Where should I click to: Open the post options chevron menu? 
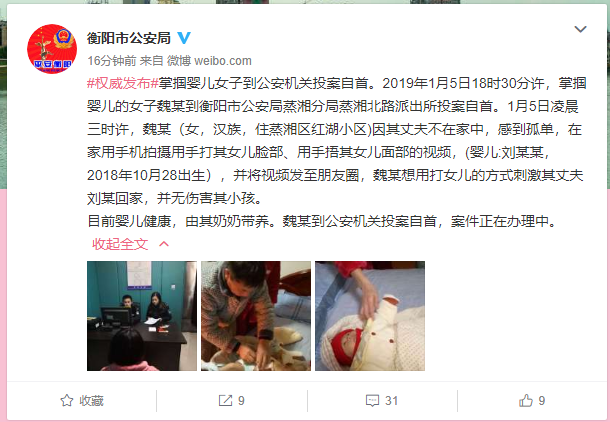(580, 29)
